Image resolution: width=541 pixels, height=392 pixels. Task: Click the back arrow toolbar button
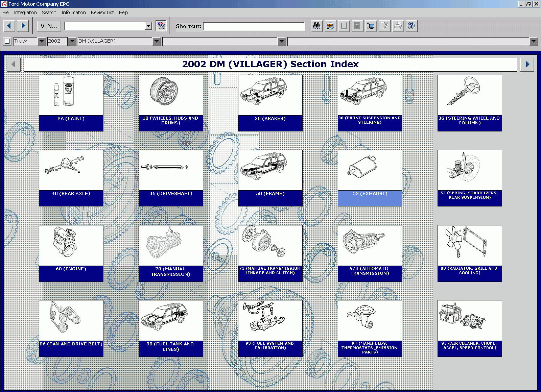9,26
